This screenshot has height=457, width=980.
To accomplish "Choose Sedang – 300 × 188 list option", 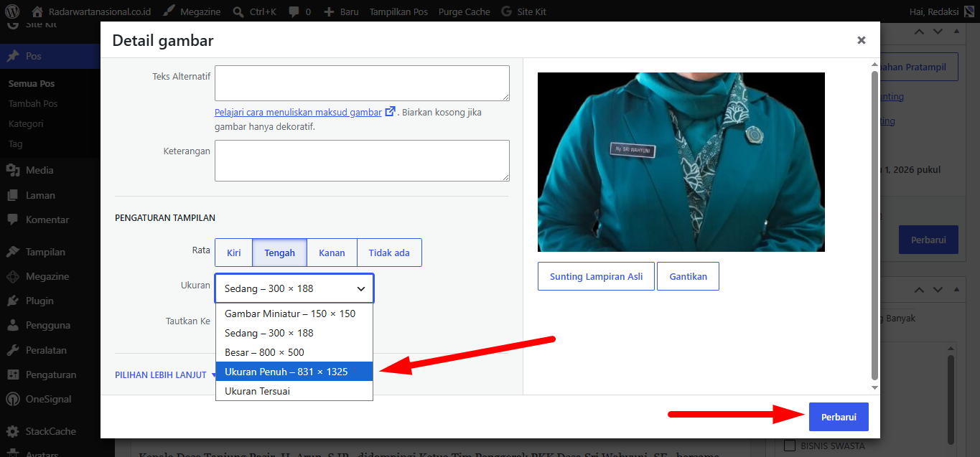I will pyautogui.click(x=294, y=333).
